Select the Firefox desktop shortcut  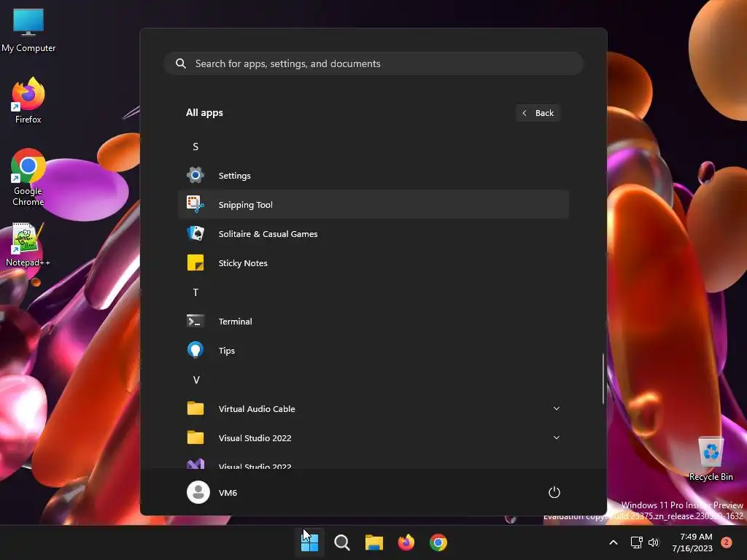click(28, 101)
